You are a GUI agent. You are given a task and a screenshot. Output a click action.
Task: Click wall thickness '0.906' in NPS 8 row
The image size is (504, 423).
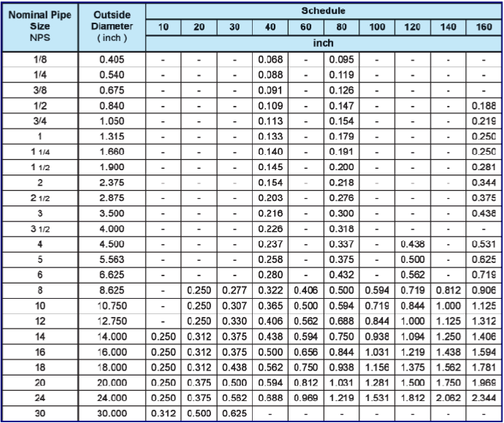[x=484, y=290]
